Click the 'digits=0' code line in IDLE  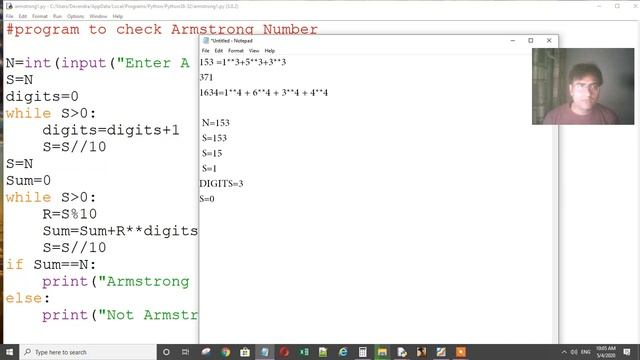(42, 96)
